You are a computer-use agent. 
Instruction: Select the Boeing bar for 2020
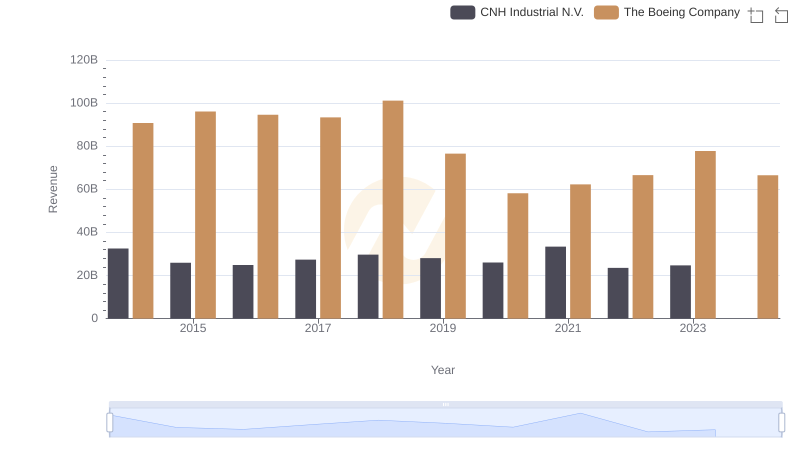(518, 255)
